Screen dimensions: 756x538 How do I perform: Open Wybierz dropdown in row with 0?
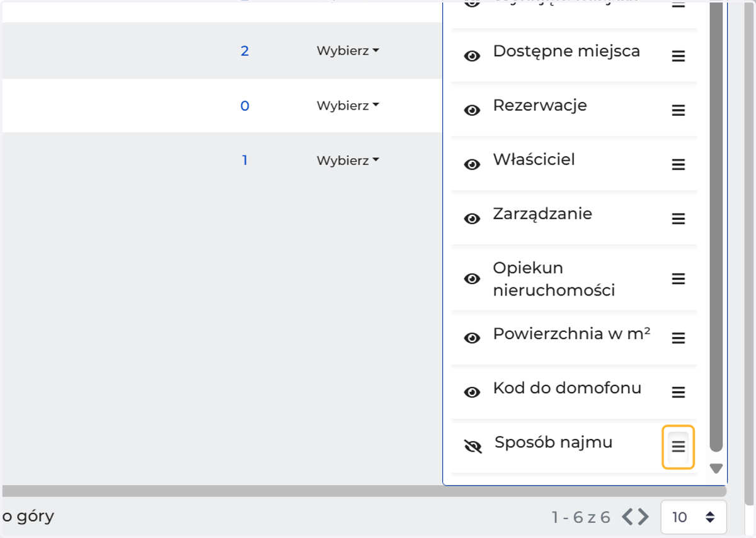click(x=348, y=106)
